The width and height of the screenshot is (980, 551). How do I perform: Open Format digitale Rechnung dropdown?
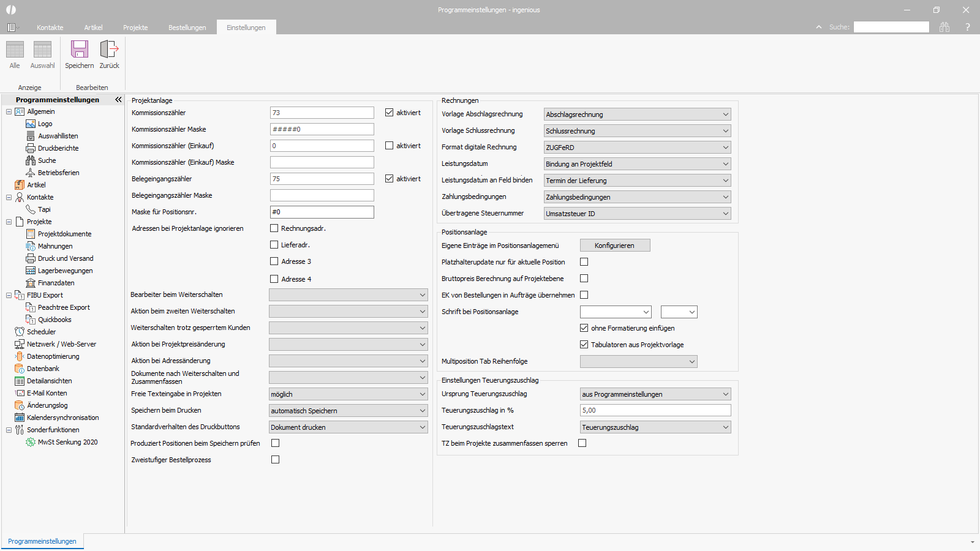pyautogui.click(x=637, y=148)
